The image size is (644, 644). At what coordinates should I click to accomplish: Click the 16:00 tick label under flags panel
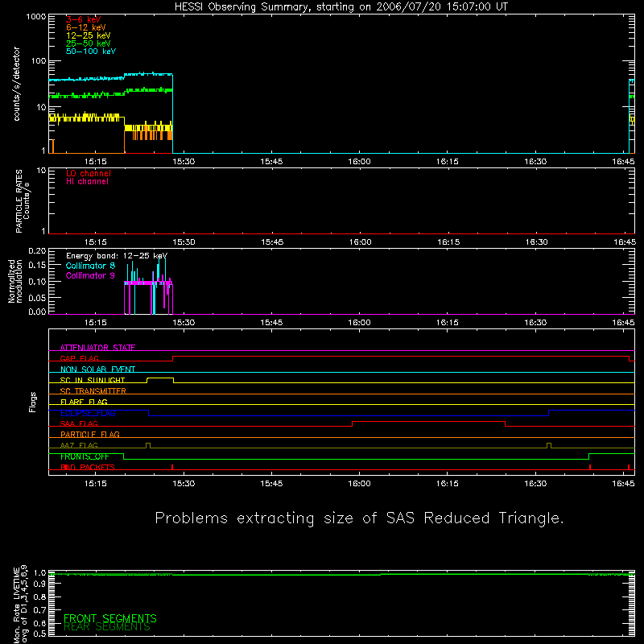(359, 484)
